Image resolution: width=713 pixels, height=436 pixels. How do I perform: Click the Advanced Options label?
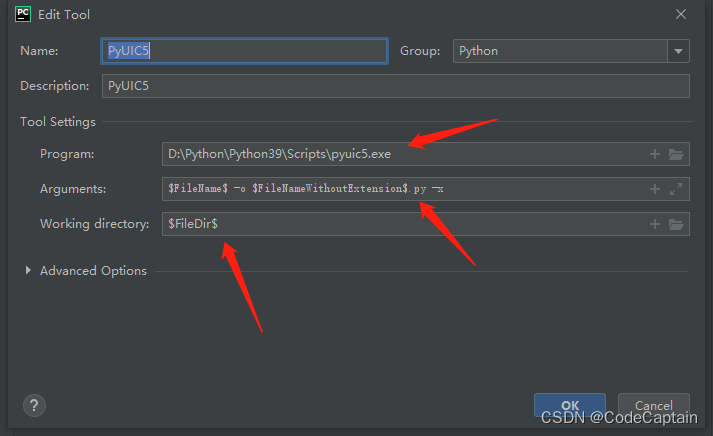(93, 271)
